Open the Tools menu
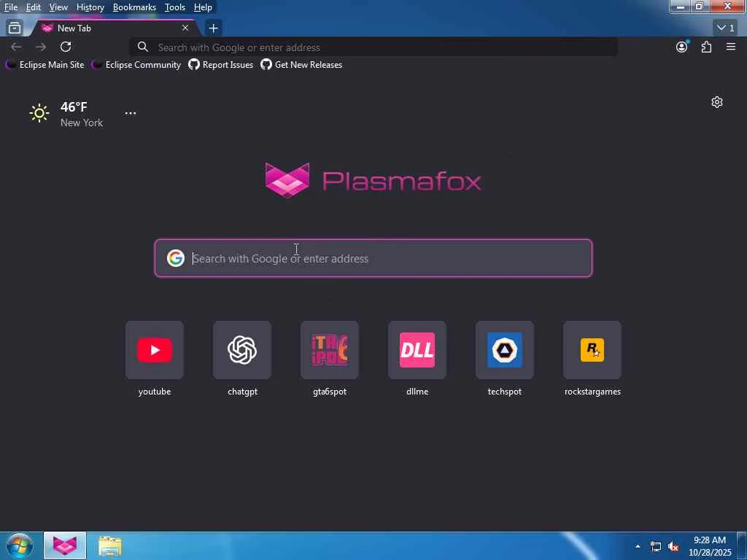 175,7
